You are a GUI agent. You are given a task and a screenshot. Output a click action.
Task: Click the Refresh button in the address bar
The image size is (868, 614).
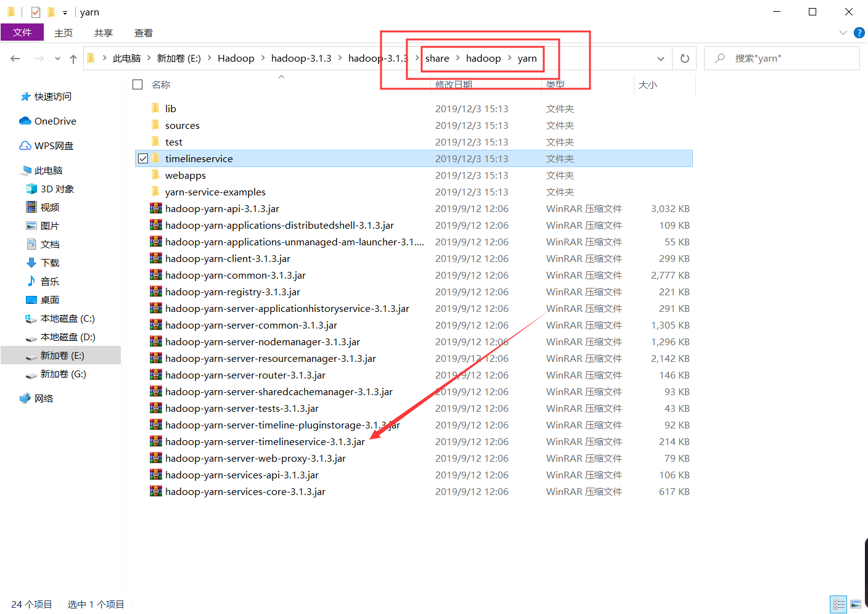coord(684,58)
